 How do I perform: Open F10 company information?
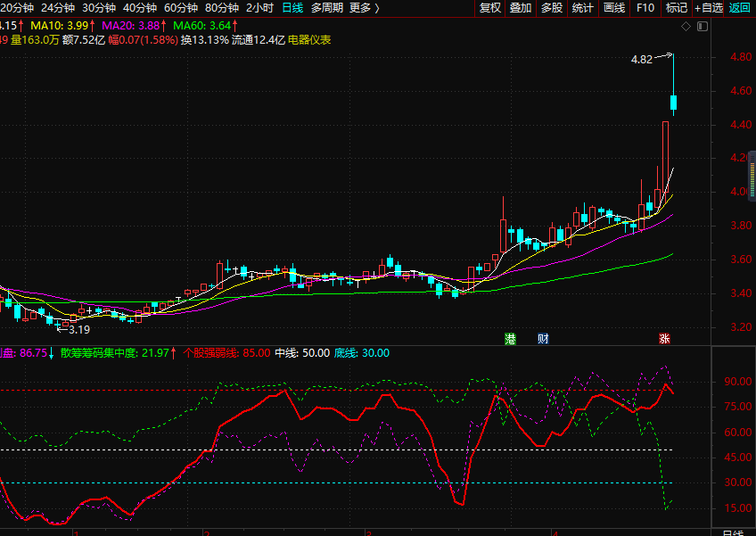(x=645, y=8)
